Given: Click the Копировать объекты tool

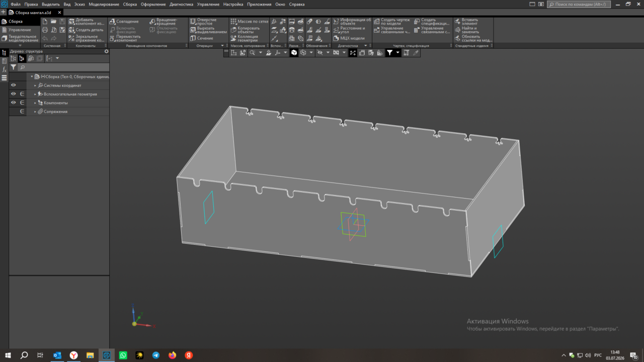Looking at the screenshot, I should 245,30.
